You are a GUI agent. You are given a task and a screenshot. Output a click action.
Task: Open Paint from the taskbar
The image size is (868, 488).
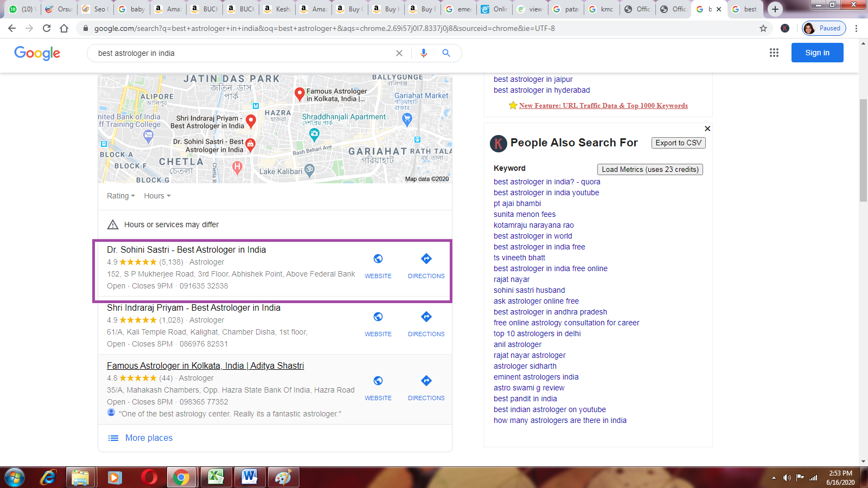tap(283, 478)
